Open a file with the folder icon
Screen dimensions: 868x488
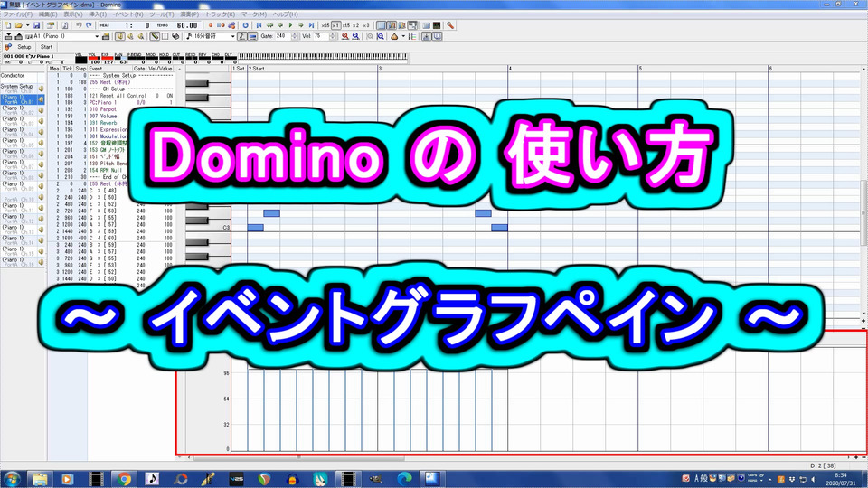(18, 25)
